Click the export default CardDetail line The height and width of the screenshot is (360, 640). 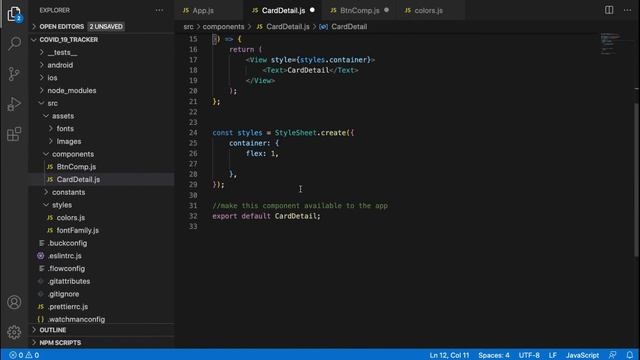click(266, 216)
